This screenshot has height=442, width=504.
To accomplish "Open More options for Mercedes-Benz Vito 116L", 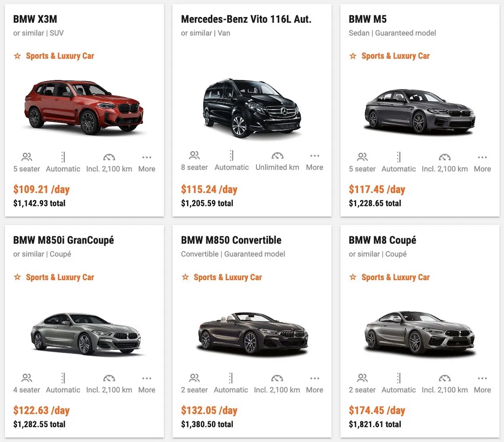I will coord(315,161).
